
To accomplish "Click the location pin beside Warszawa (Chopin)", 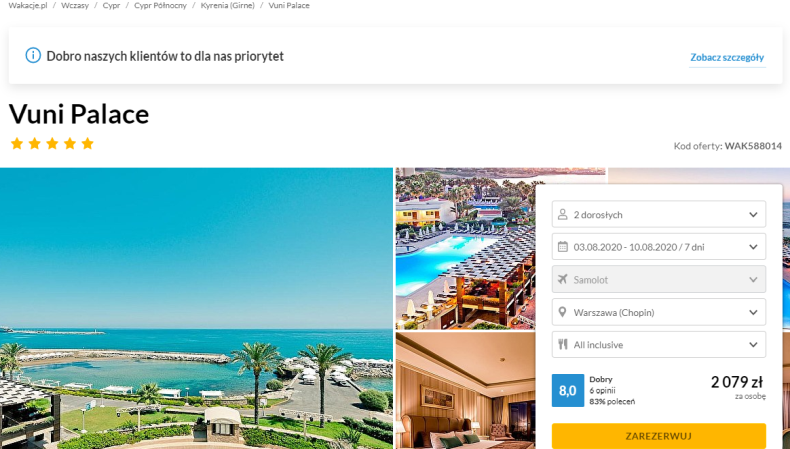I will [562, 312].
